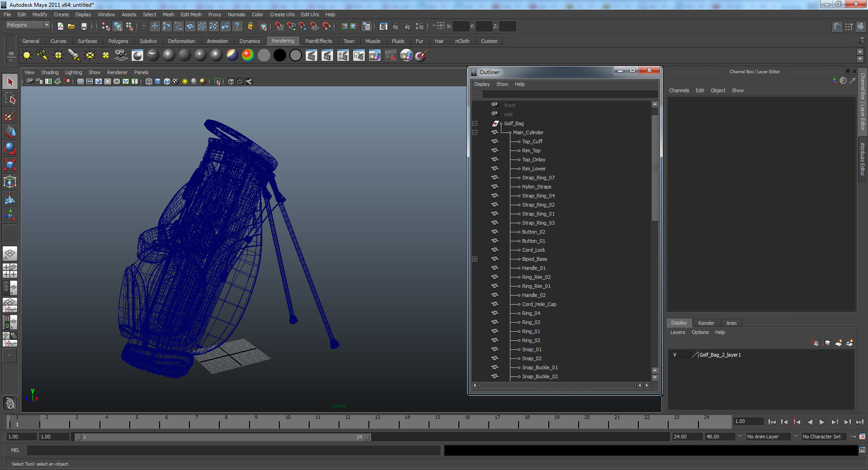Enable smooth shade all cube icon
Viewport: 868px width, 470px height.
158,81
